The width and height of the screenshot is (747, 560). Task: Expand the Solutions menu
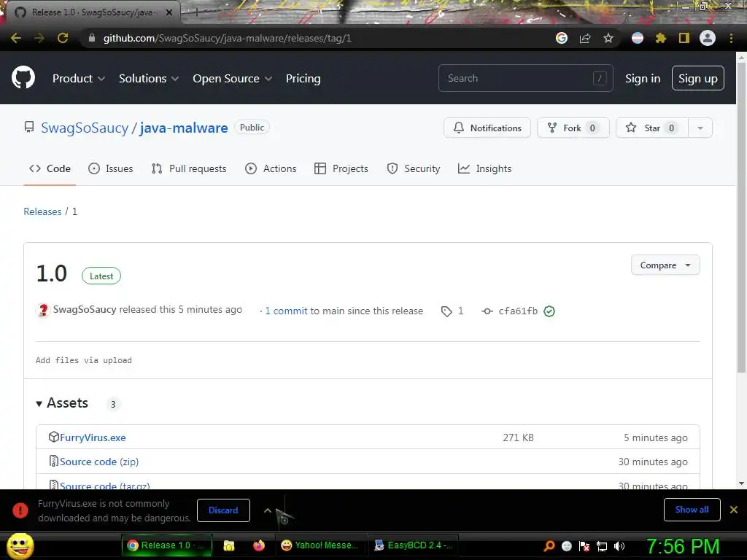click(x=149, y=79)
